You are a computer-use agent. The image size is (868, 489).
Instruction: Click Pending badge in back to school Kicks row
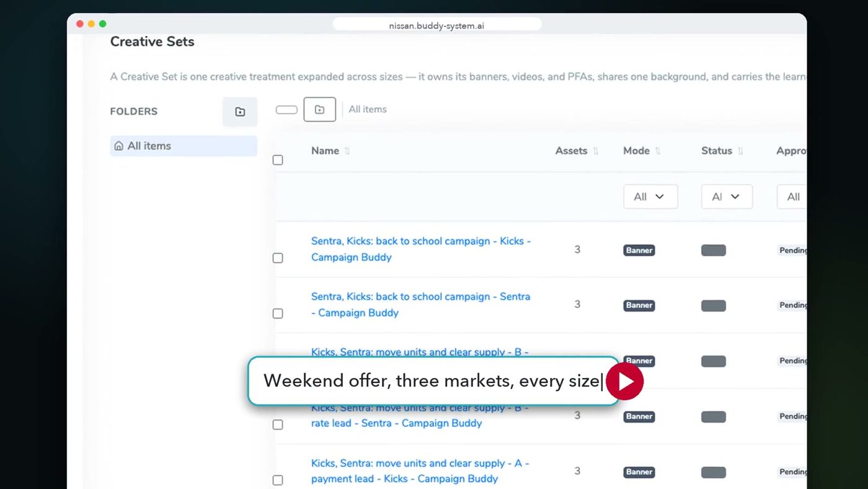(x=792, y=250)
